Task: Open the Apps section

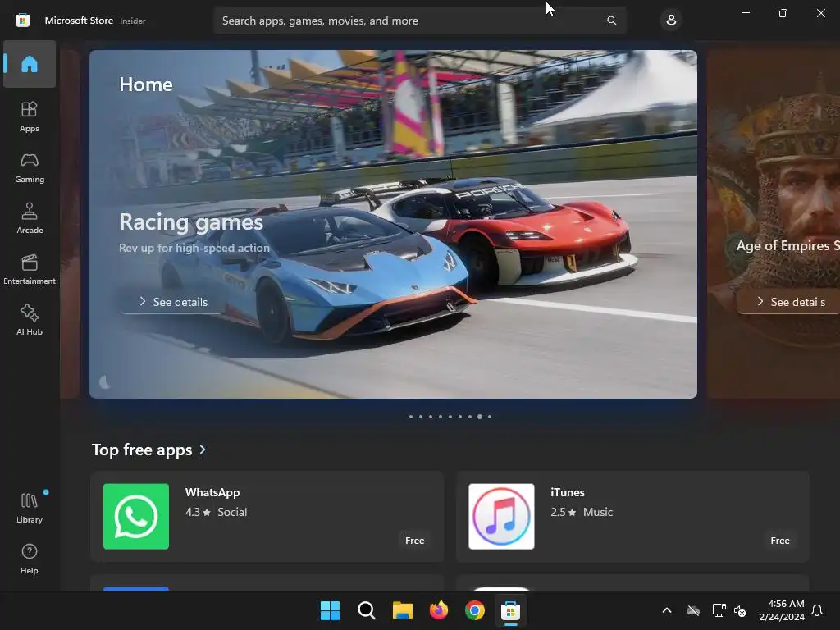Action: [x=30, y=116]
